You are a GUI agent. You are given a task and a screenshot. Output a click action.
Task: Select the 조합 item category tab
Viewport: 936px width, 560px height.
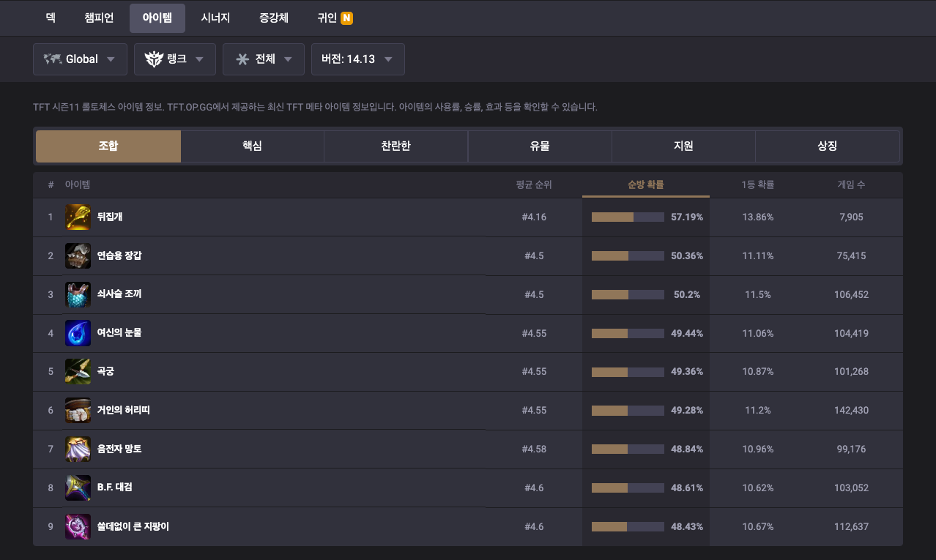pyautogui.click(x=108, y=146)
